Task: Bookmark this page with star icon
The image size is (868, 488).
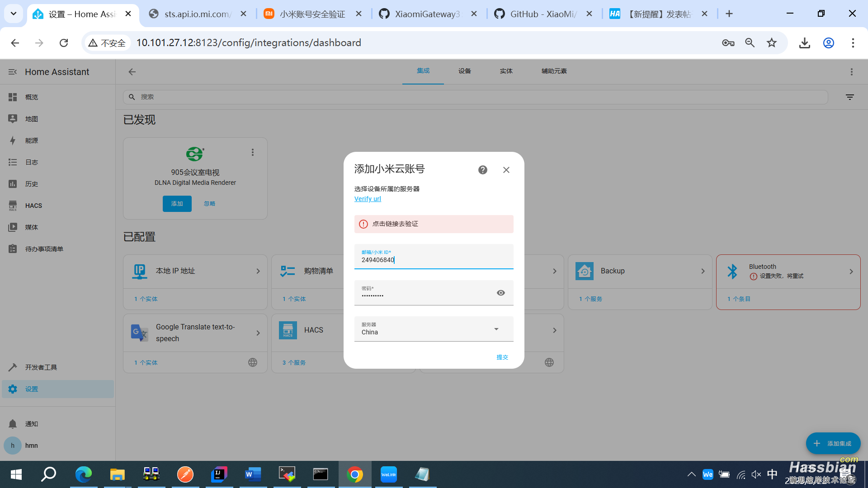Action: click(x=772, y=43)
